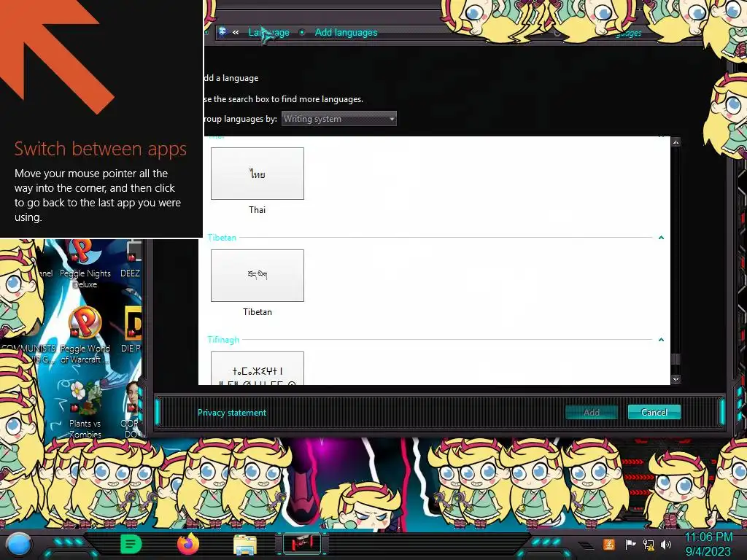The image size is (747, 560).
Task: Click the Cancel button
Action: coord(654,412)
